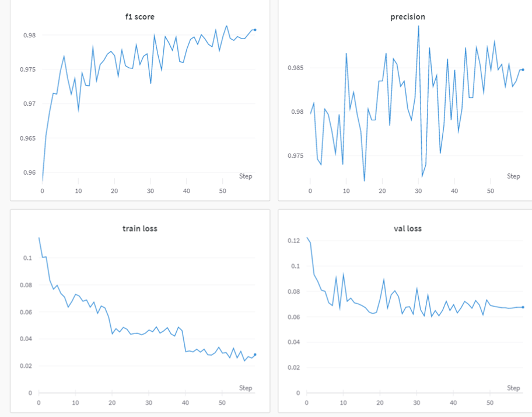Click the precision chart title
The width and height of the screenshot is (532, 417).
coord(408,17)
